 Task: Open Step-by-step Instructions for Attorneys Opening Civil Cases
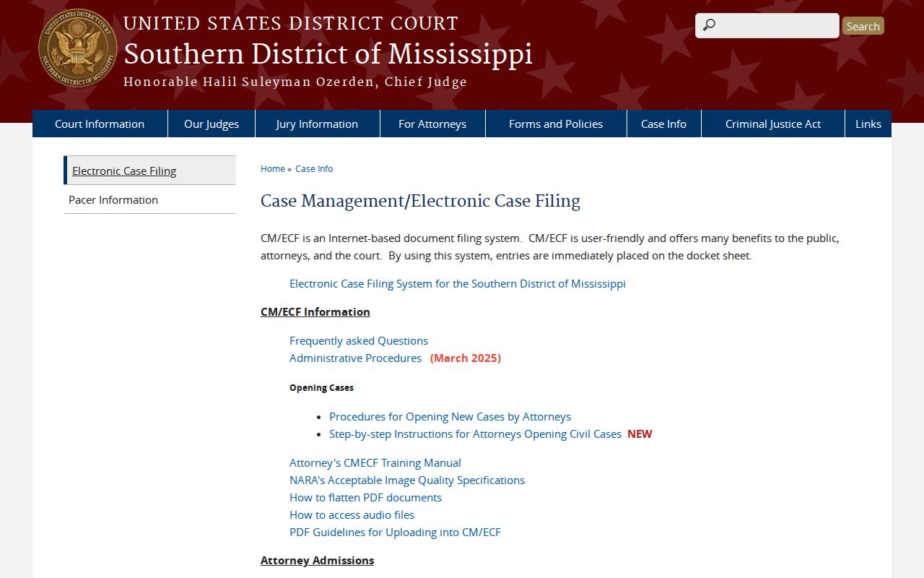[475, 433]
